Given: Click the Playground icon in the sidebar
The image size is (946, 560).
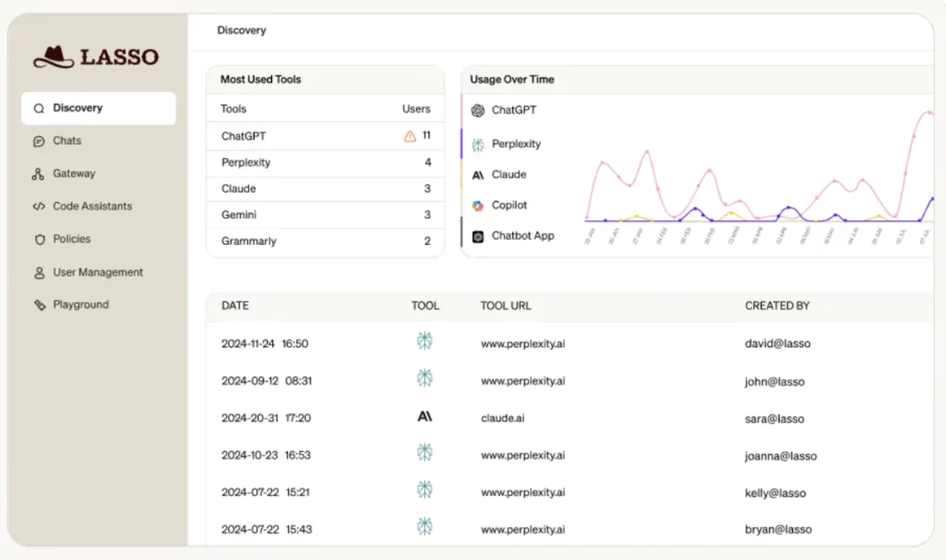Looking at the screenshot, I should click(38, 305).
